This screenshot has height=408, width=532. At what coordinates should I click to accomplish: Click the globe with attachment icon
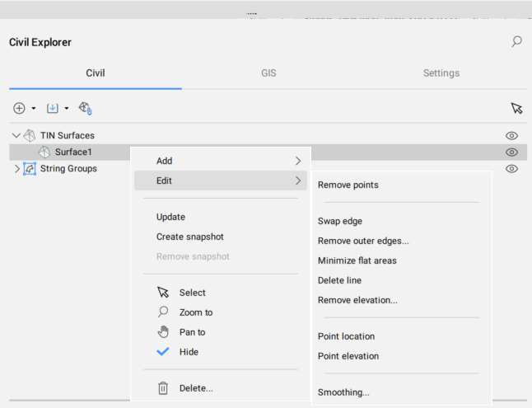pyautogui.click(x=85, y=108)
